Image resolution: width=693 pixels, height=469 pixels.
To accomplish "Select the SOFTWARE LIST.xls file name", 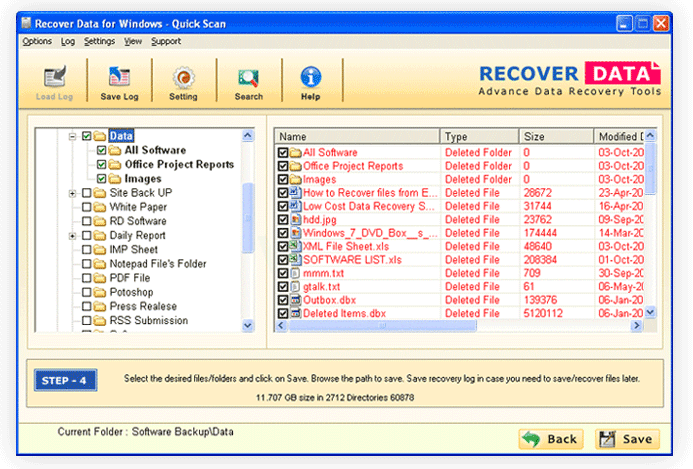I will pos(352,259).
